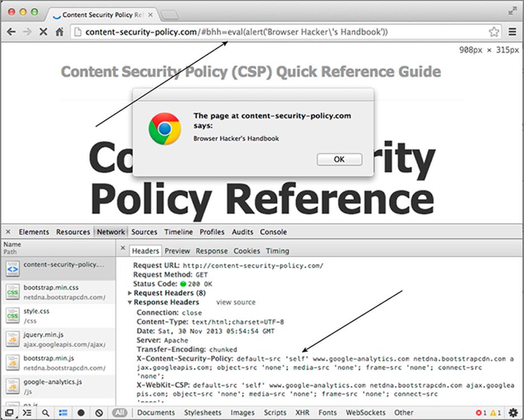Dismiss the alert with OK button
This screenshot has width=524, height=420.
339,159
